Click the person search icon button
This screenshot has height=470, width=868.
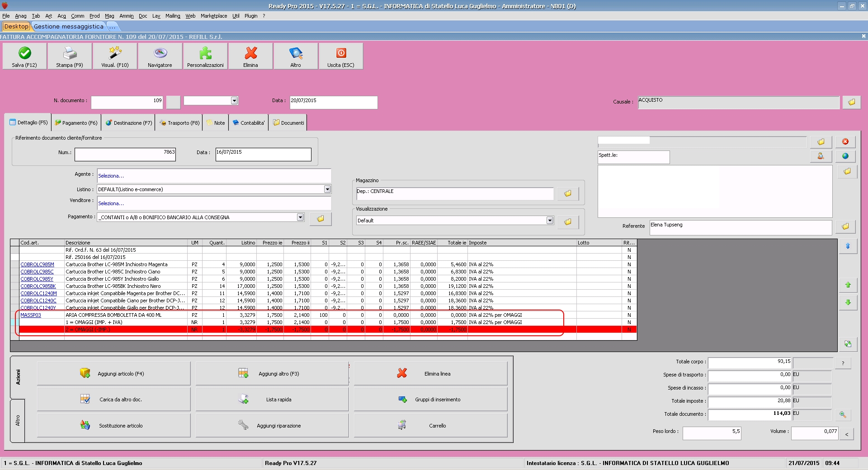tap(821, 156)
